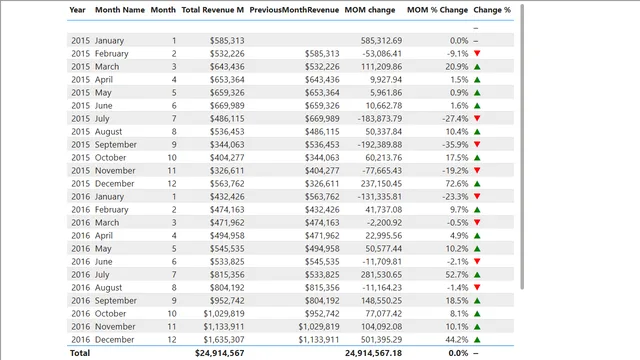Click the red down arrow for 2015 July
Image resolution: width=640 pixels, height=360 pixels.
477,118
